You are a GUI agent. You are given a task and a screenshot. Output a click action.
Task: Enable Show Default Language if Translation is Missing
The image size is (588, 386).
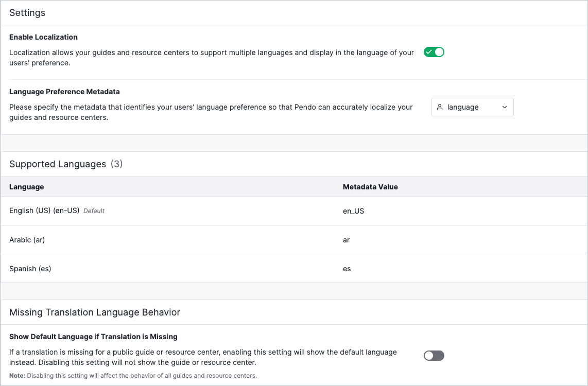point(434,356)
